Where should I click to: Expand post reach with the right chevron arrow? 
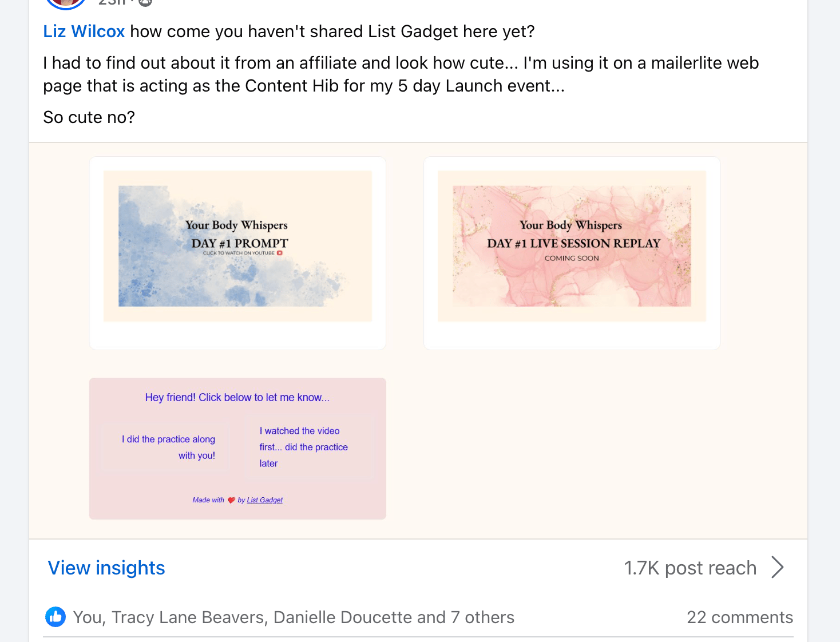tap(778, 568)
